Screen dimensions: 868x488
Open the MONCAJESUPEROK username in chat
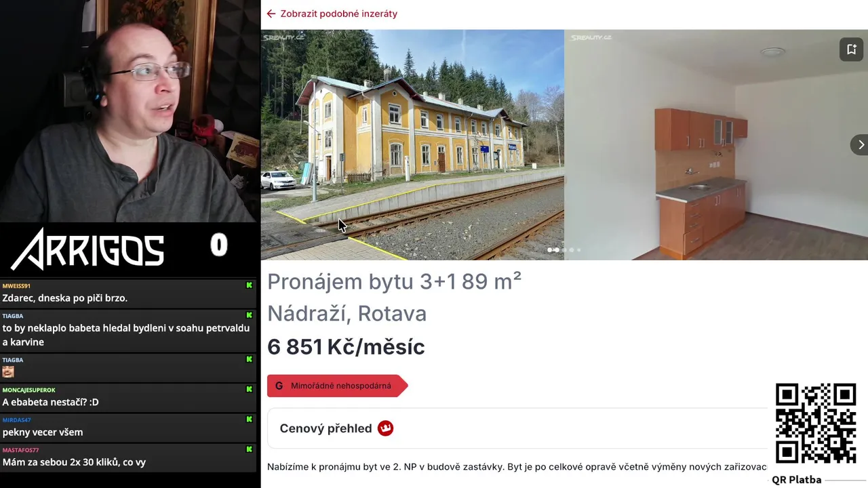[28, 390]
